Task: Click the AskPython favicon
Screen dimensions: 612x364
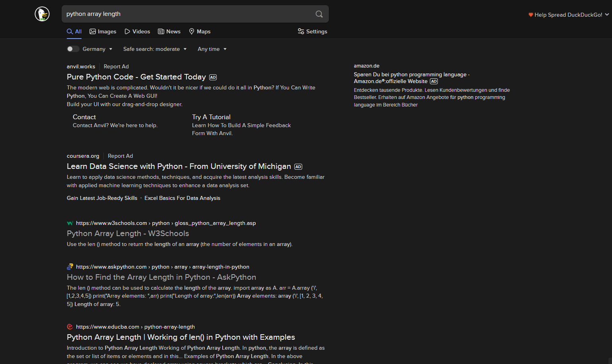Action: 70,267
